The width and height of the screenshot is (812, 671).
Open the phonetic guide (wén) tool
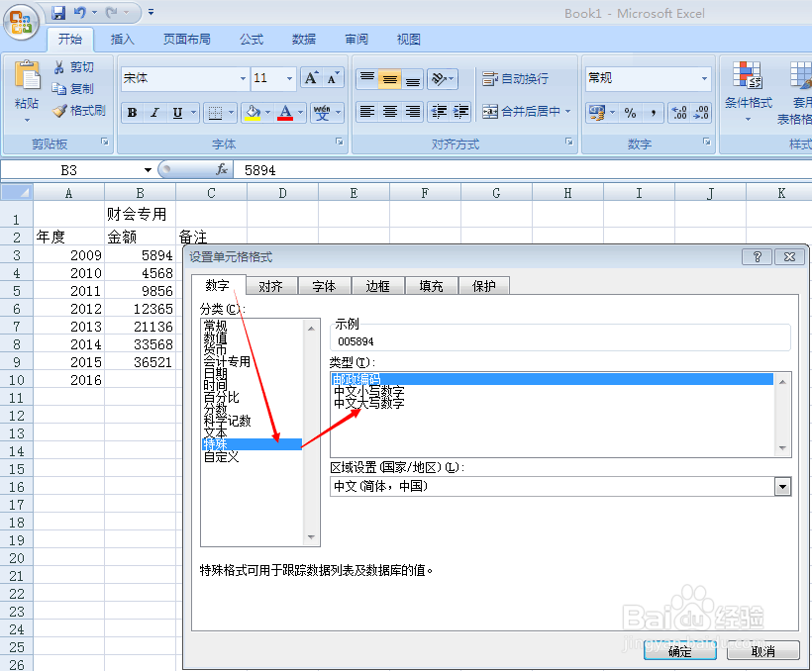322,113
